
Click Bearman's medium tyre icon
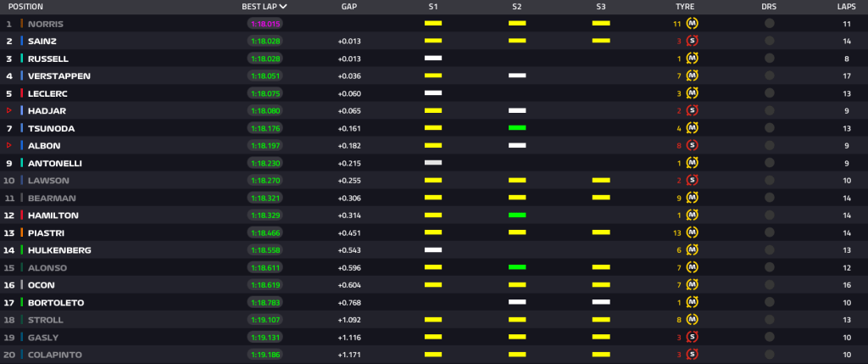tap(692, 198)
